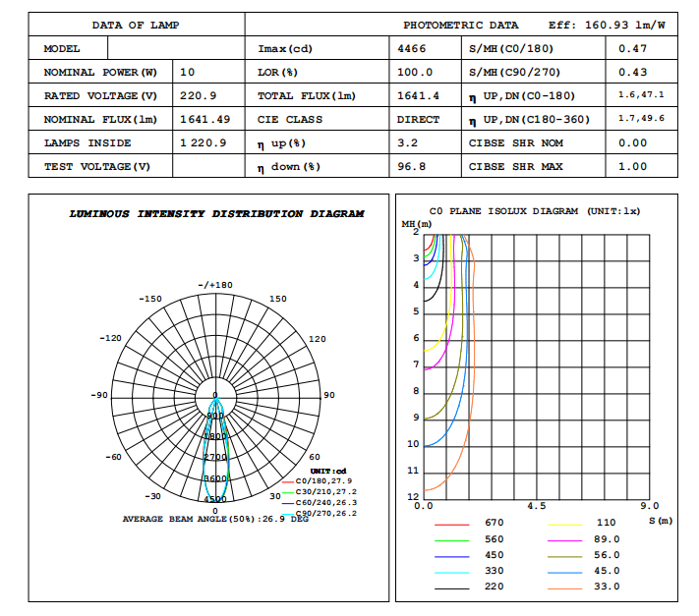699x616 pixels.
Task: Click the -120 polar angle label
Action: tap(110, 338)
